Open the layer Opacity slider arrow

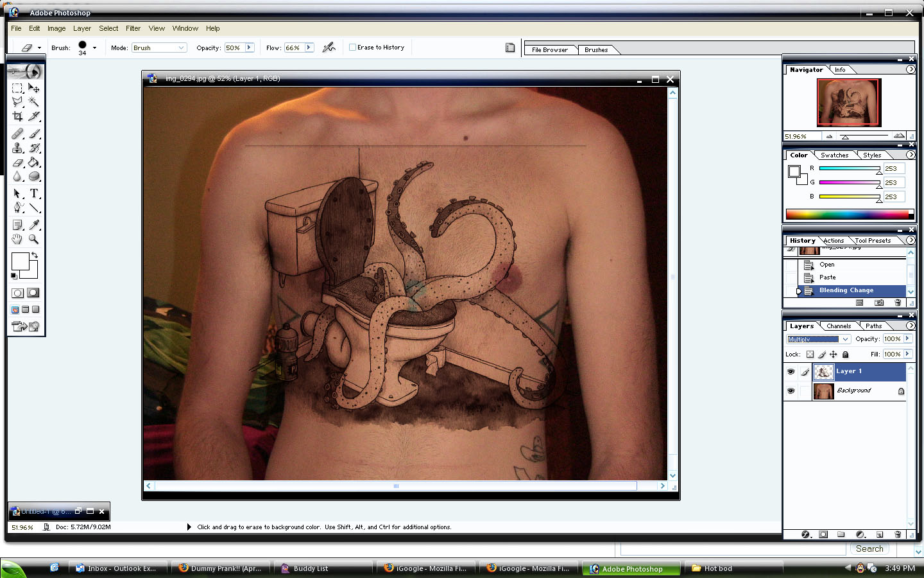(x=907, y=338)
